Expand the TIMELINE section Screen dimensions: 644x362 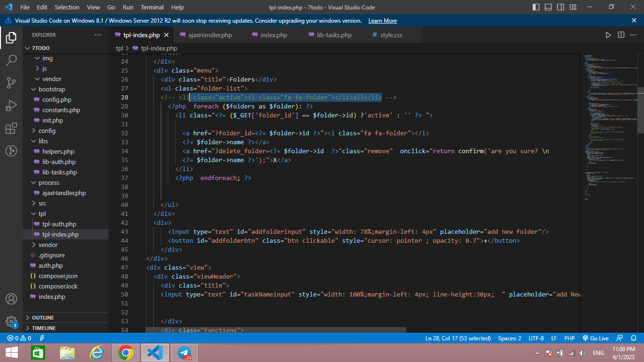(x=66, y=328)
